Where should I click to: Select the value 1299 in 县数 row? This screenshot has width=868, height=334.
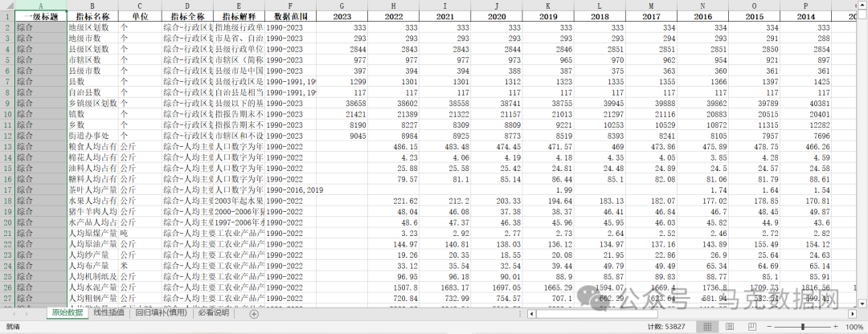pyautogui.click(x=342, y=81)
